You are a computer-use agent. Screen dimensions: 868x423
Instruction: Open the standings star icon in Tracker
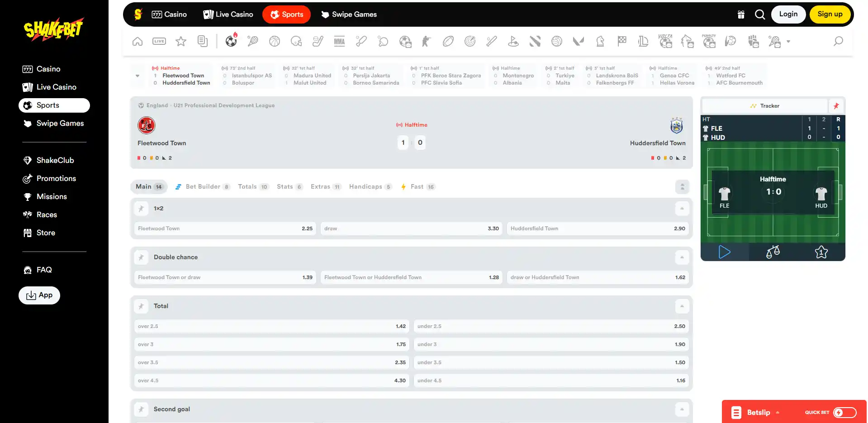(x=821, y=252)
